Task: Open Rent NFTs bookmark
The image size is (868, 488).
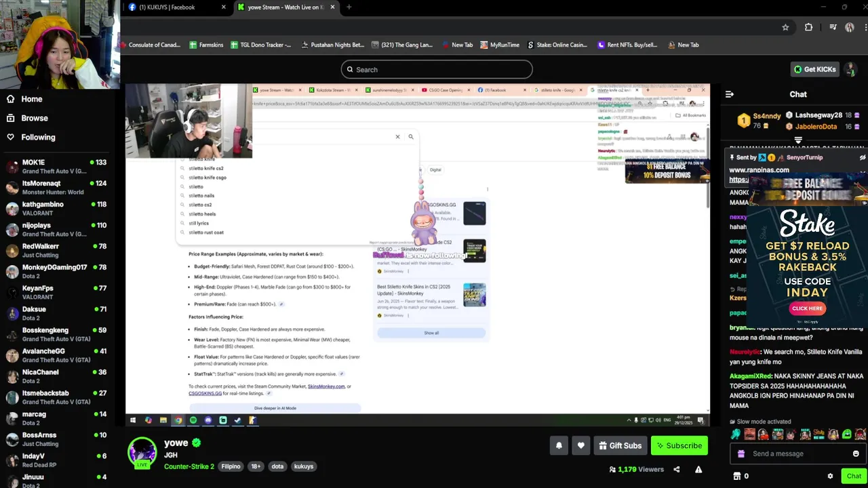Action: pyautogui.click(x=627, y=45)
